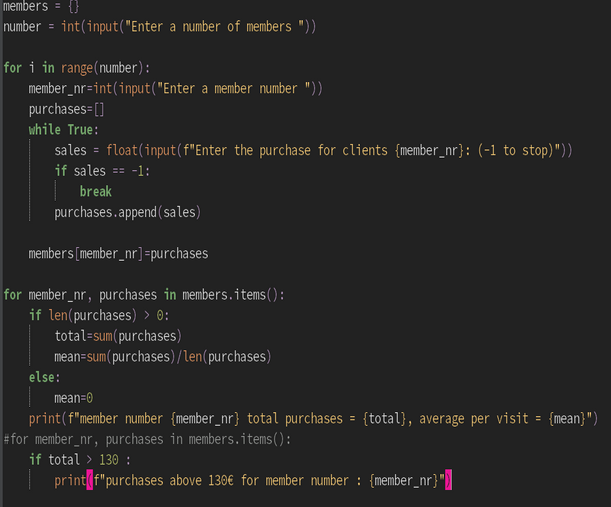The width and height of the screenshot is (611, 507).
Task: Click the 'else:' keyword
Action: coord(44,378)
